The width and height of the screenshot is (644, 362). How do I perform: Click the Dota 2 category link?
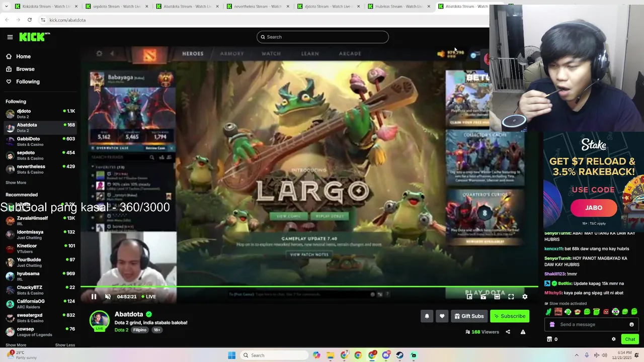click(x=121, y=330)
